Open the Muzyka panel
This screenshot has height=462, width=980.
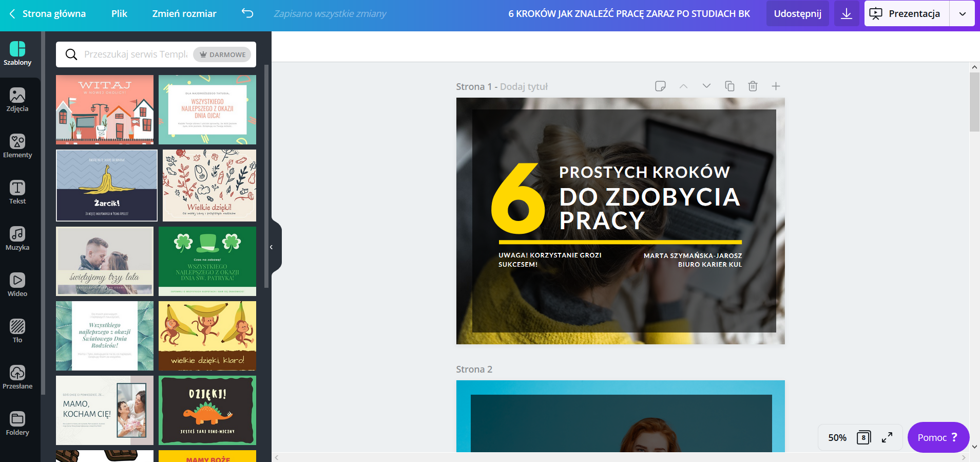tap(17, 239)
